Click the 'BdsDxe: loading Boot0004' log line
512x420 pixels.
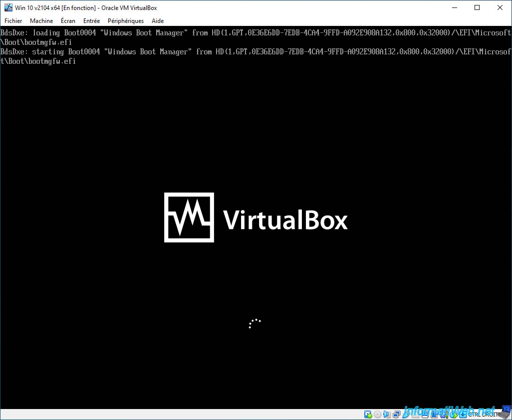[x=256, y=37]
